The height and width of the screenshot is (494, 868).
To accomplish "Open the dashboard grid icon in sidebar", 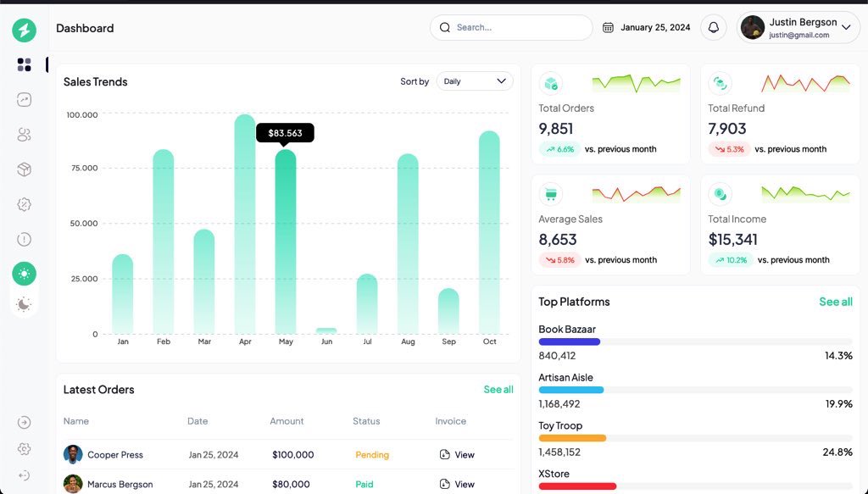I will tap(24, 64).
